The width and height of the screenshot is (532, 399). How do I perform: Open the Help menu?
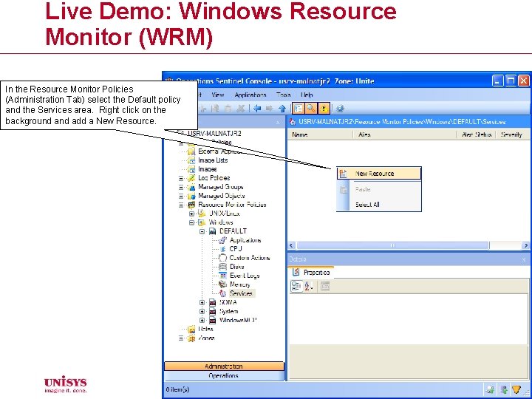tap(307, 95)
